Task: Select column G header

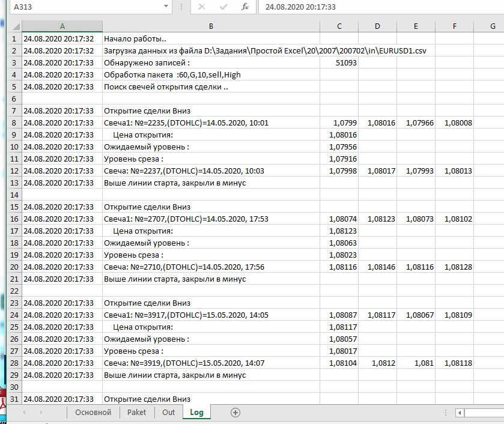Action: [x=489, y=26]
